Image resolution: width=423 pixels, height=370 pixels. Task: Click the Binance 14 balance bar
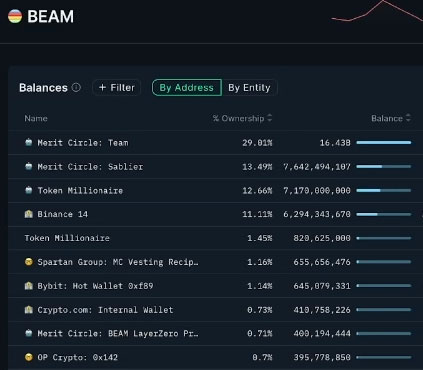click(384, 214)
